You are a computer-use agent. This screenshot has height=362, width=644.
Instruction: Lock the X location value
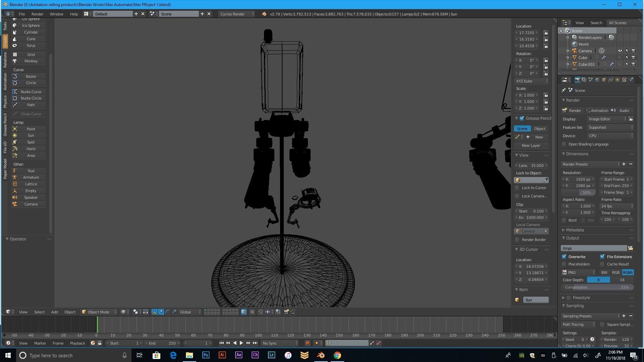(x=546, y=33)
